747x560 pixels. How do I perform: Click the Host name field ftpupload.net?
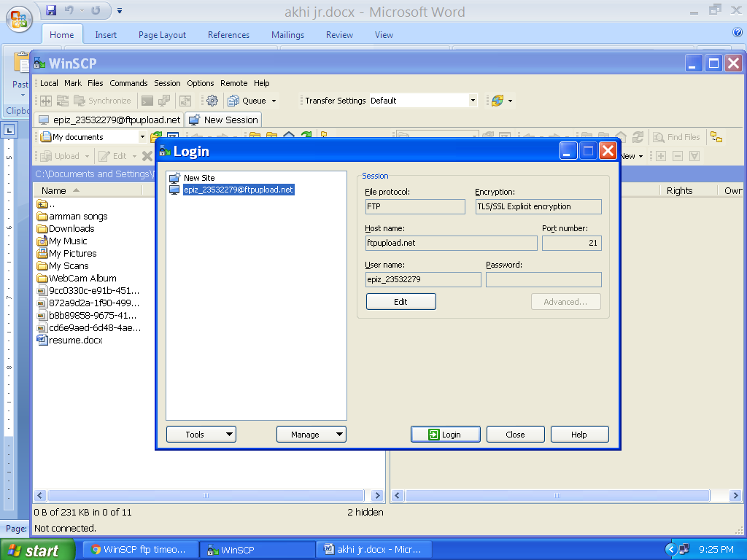451,243
